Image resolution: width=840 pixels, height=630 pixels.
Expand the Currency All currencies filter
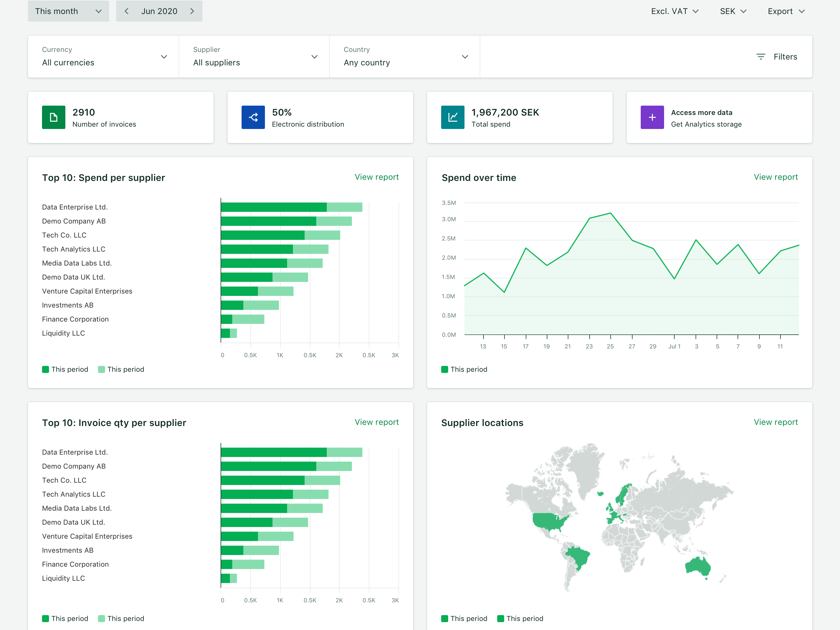click(103, 57)
